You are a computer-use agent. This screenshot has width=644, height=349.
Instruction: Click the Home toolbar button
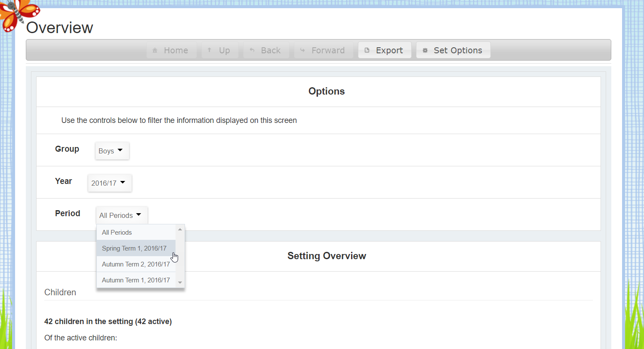click(171, 50)
